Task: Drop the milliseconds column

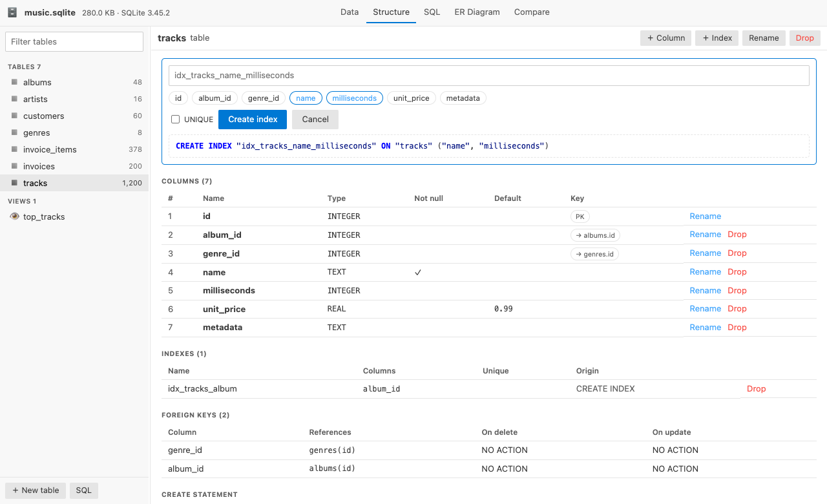Action: click(737, 291)
